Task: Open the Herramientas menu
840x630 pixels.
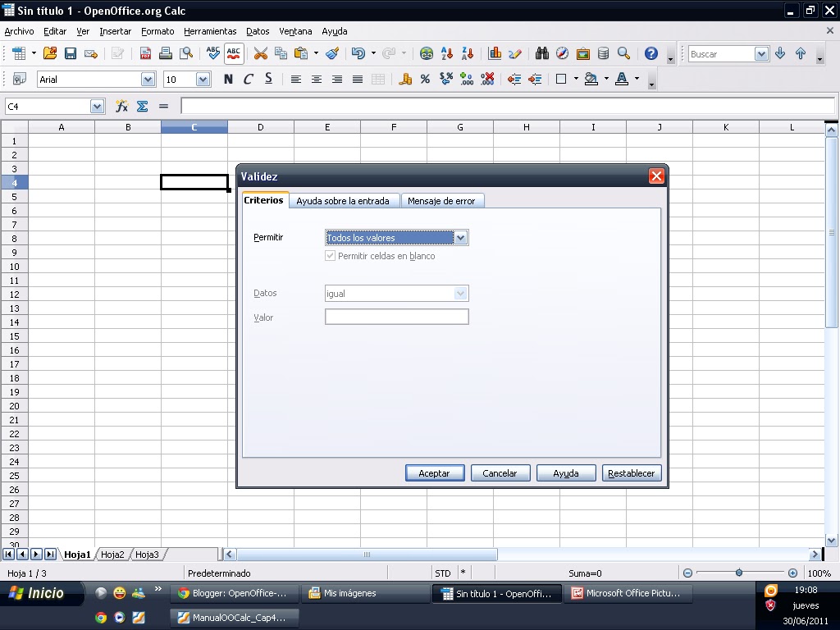Action: [211, 31]
